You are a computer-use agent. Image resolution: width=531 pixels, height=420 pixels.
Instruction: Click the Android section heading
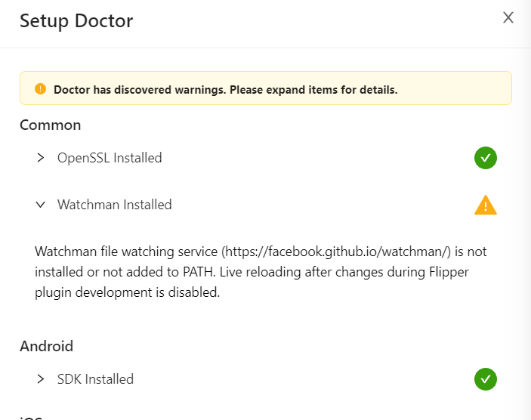[46, 347]
